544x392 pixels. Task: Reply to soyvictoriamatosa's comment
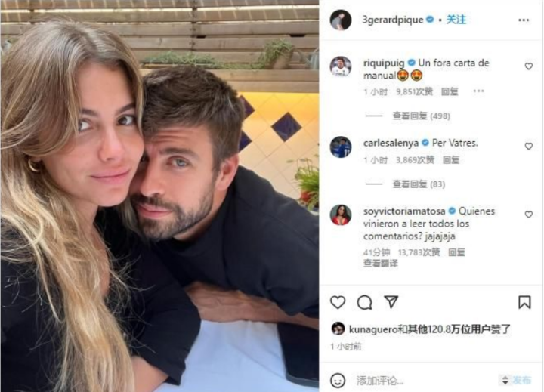coord(456,252)
